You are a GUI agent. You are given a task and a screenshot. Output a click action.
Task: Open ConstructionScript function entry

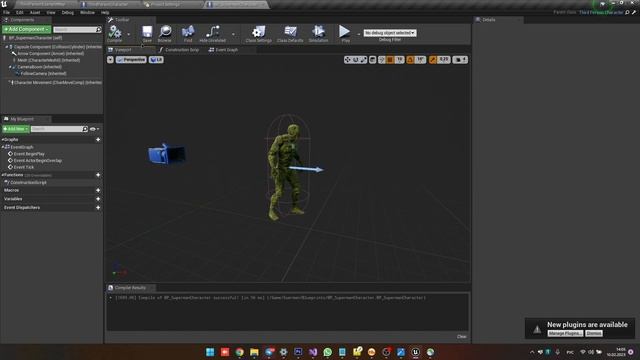tap(28, 182)
